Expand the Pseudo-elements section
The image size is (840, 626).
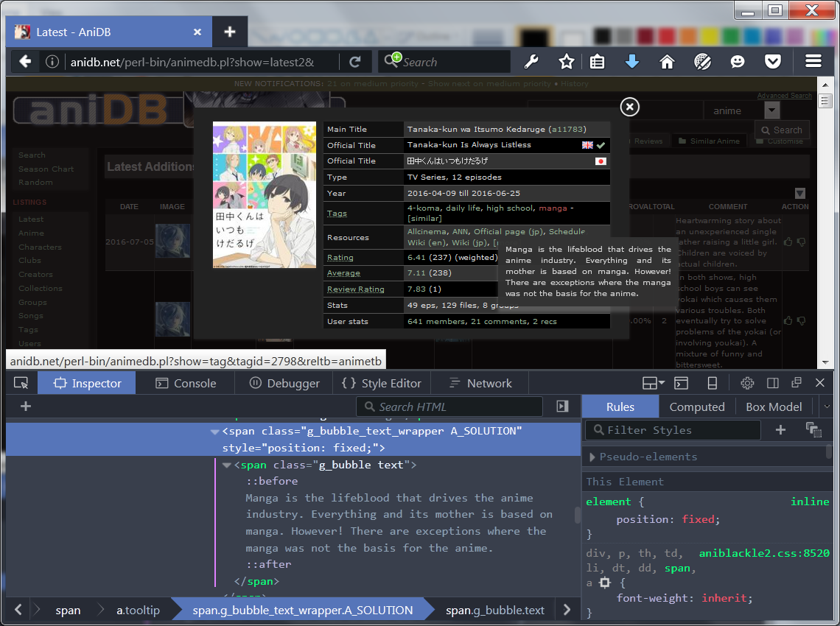[x=593, y=457]
